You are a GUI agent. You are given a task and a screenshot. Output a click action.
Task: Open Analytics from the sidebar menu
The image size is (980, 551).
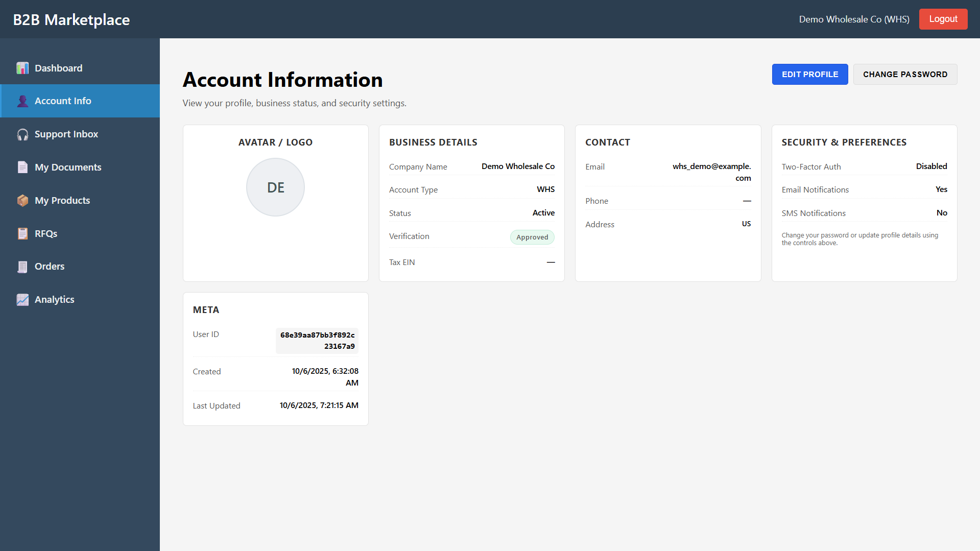click(54, 299)
